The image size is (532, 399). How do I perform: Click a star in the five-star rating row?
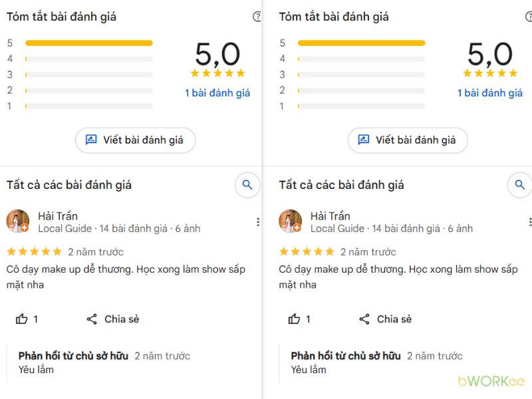point(217,74)
